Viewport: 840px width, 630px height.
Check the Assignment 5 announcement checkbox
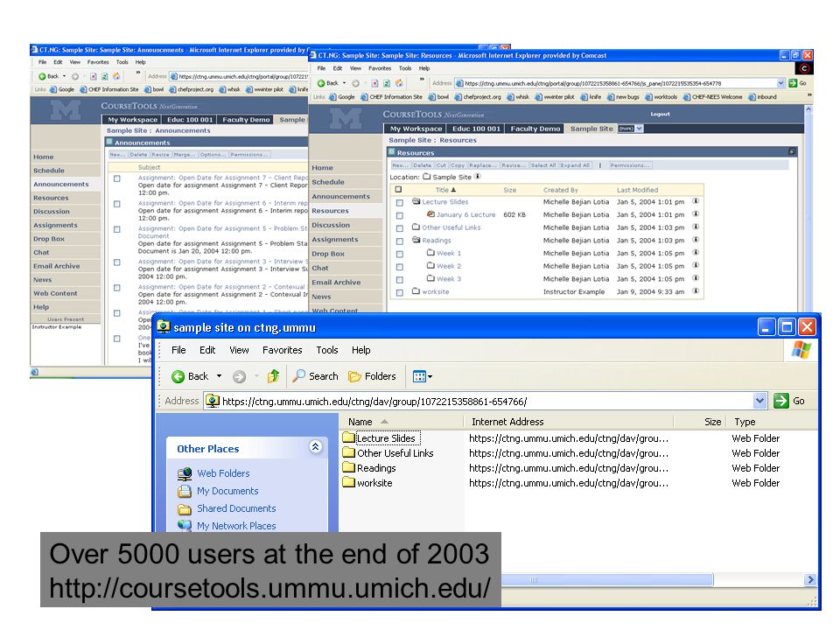point(116,230)
